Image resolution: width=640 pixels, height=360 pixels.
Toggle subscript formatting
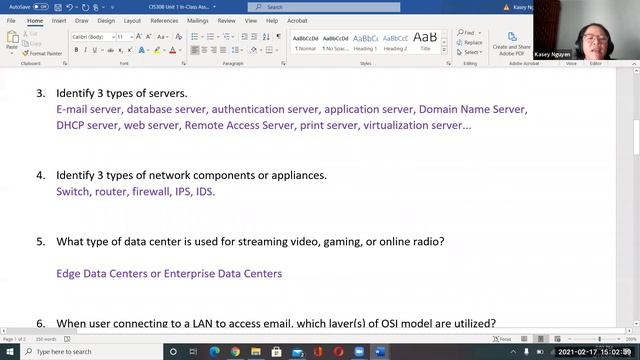click(x=120, y=50)
